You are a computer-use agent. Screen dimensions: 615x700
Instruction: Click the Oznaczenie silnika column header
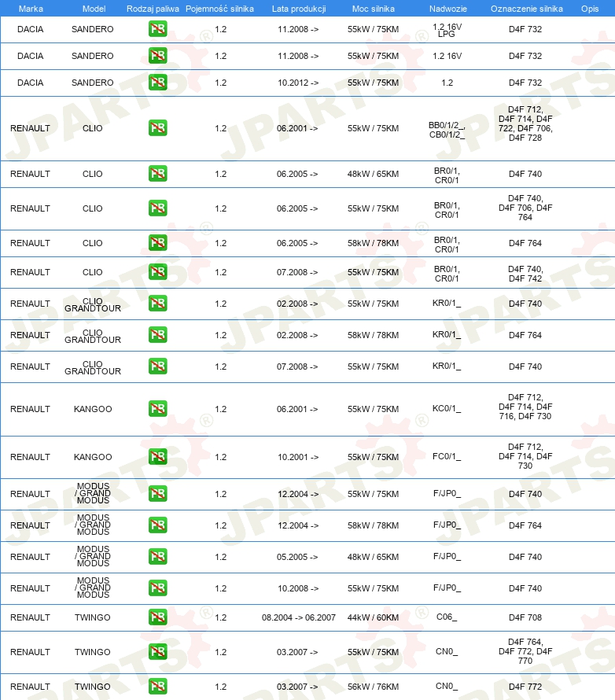click(527, 9)
